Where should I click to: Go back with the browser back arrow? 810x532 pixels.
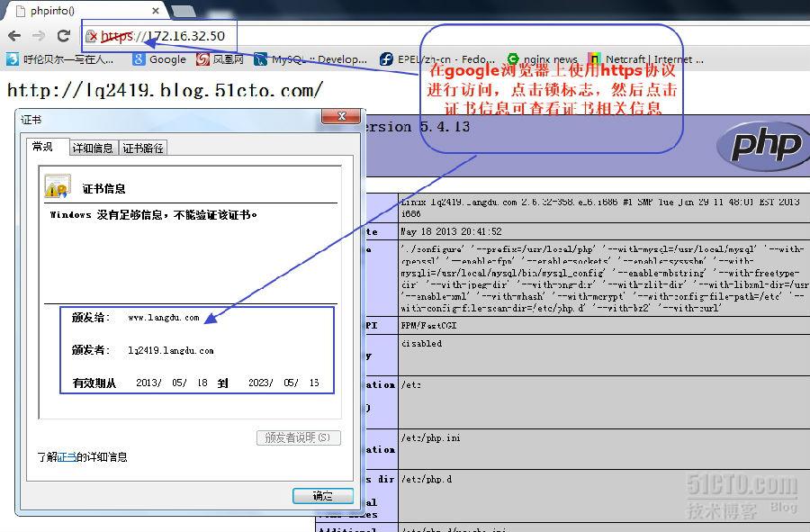14,36
